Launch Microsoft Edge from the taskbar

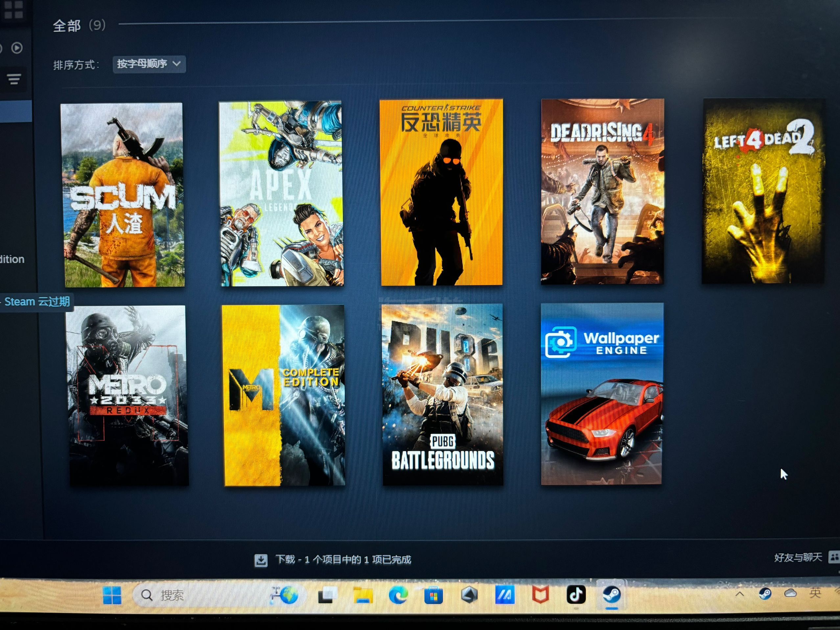pyautogui.click(x=398, y=595)
